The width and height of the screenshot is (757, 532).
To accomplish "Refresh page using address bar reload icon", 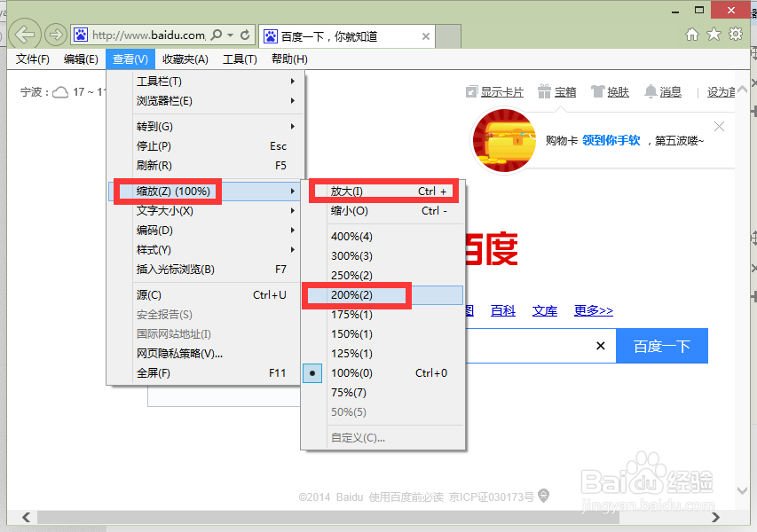I will pyautogui.click(x=245, y=35).
